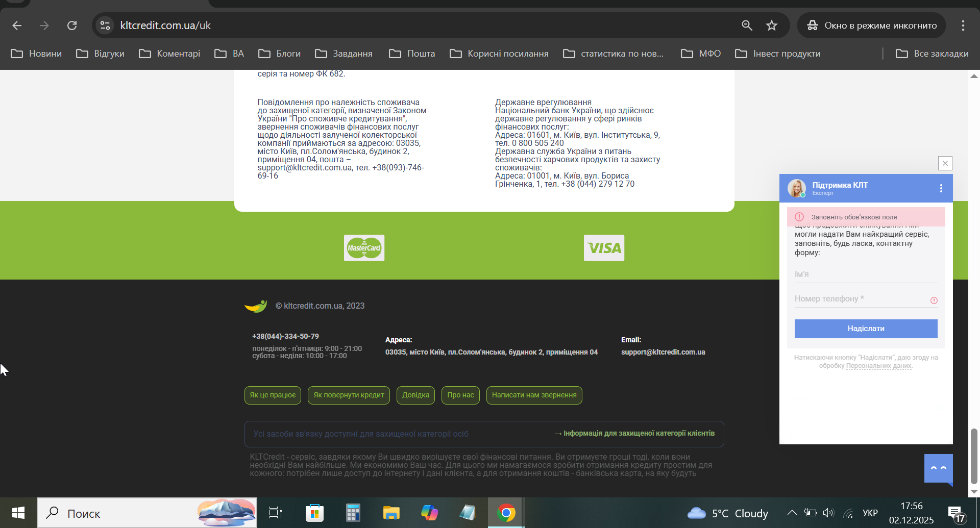The height and width of the screenshot is (528, 980).
Task: Go back to the previous page
Action: 17,26
